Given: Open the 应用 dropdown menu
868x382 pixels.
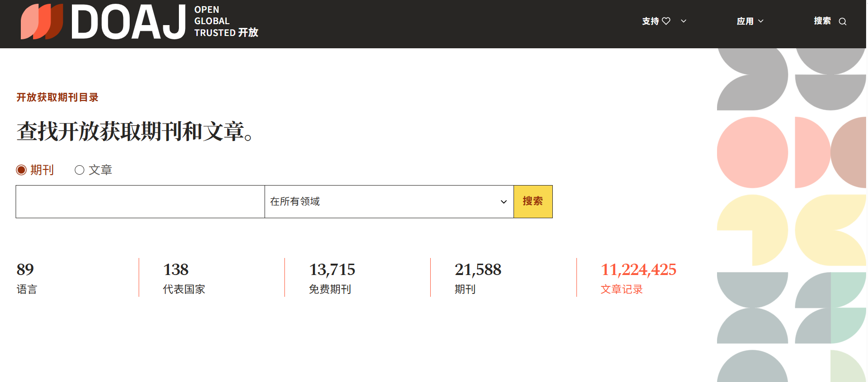Looking at the screenshot, I should [750, 21].
